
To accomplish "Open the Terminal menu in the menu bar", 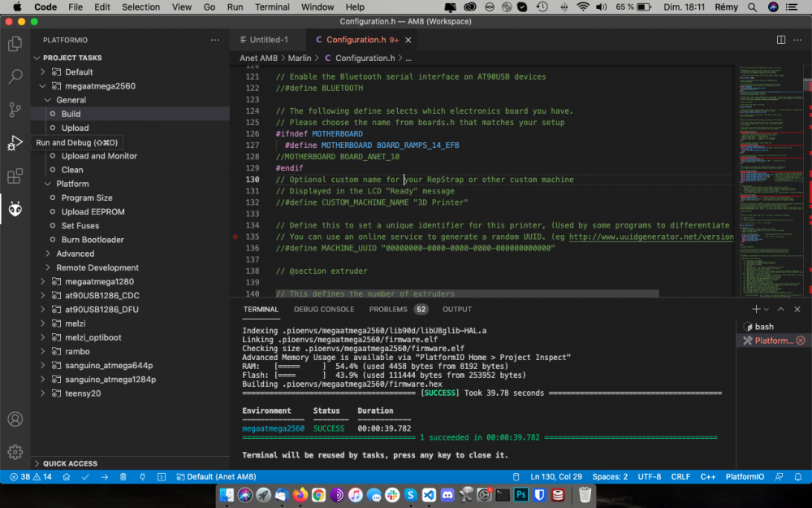I will 272,7.
